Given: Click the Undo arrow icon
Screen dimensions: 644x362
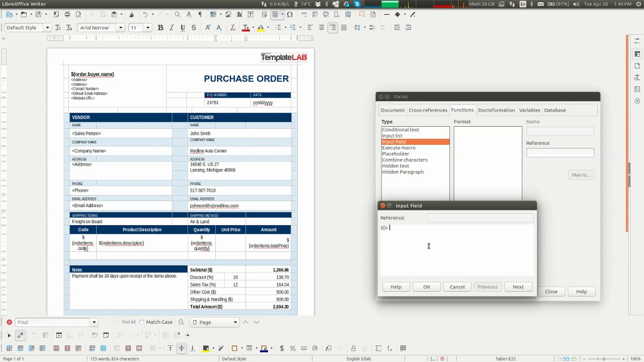Looking at the screenshot, I should (x=145, y=15).
